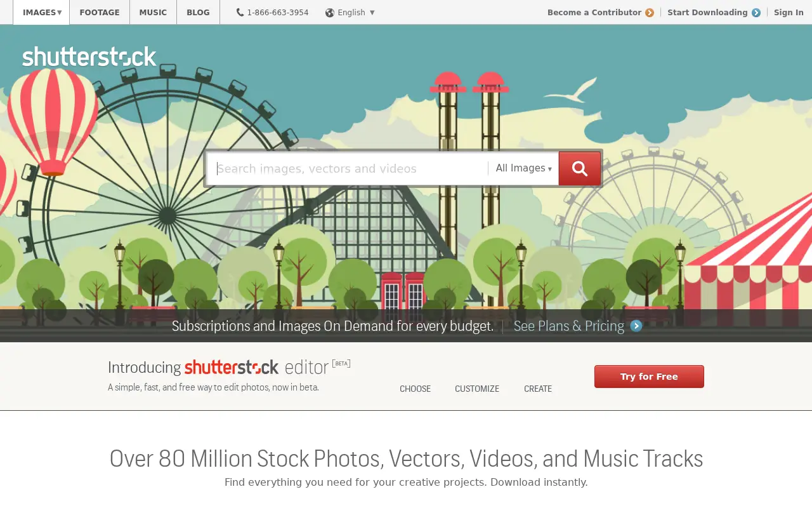Click the globe icon next to English

click(330, 13)
